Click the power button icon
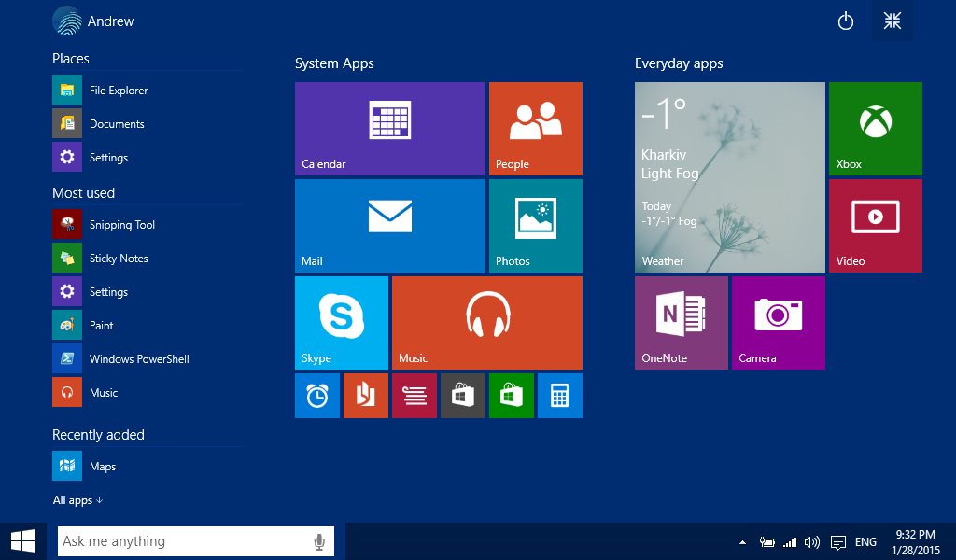 [x=846, y=21]
